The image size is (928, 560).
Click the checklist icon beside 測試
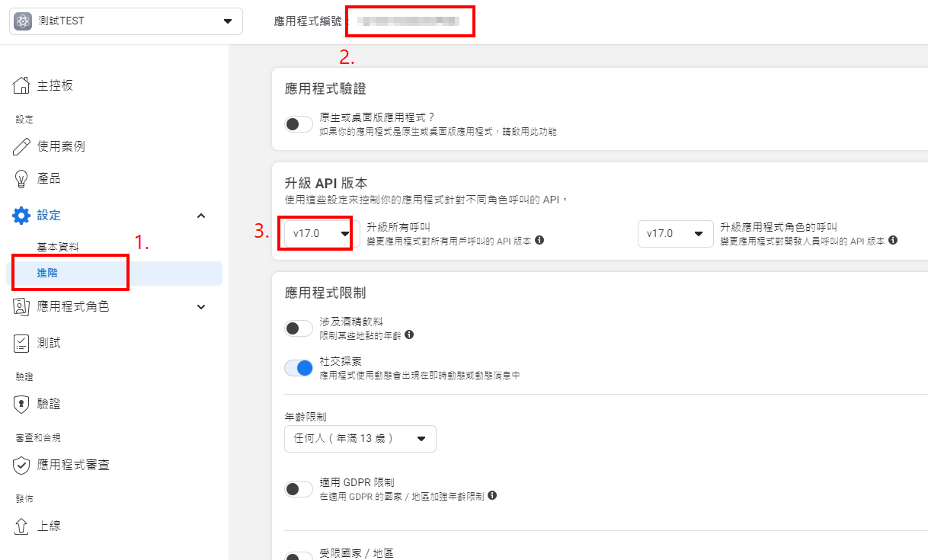click(x=21, y=344)
